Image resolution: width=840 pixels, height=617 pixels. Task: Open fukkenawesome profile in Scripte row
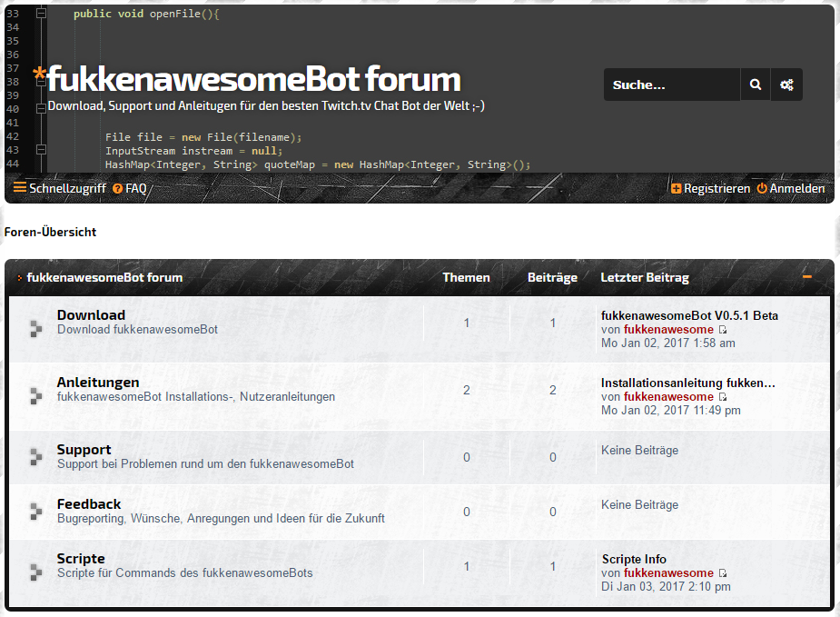click(668, 573)
